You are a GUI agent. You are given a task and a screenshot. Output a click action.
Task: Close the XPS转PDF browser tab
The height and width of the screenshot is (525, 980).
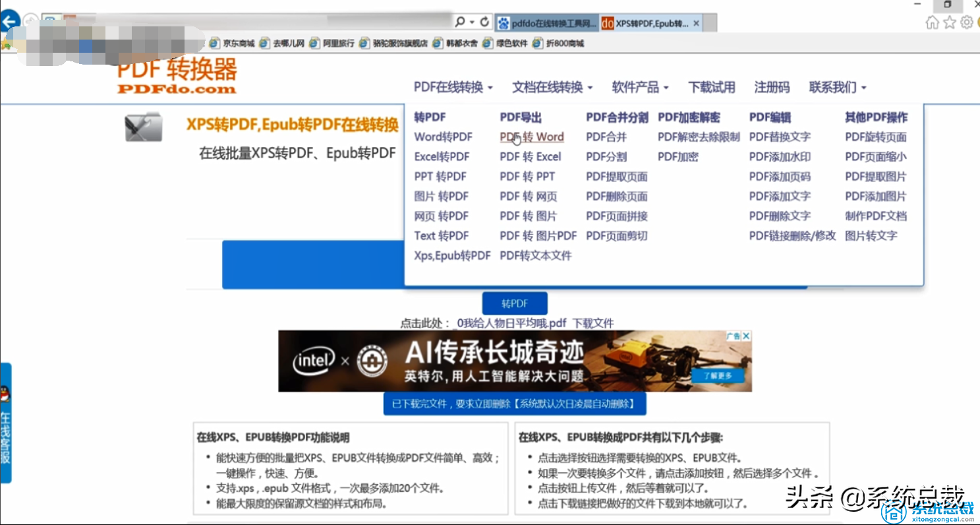pos(697,23)
